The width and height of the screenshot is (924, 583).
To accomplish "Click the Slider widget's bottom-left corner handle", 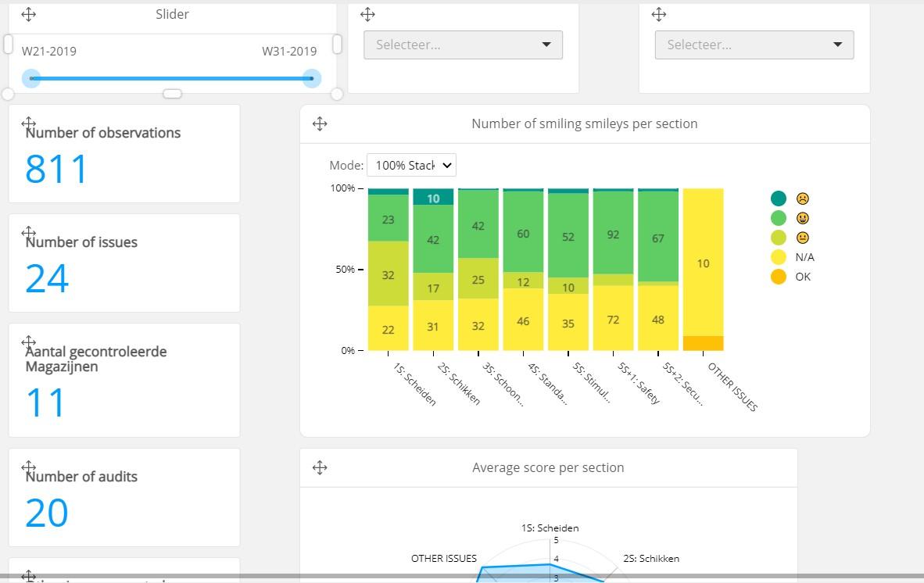I will coord(8,94).
